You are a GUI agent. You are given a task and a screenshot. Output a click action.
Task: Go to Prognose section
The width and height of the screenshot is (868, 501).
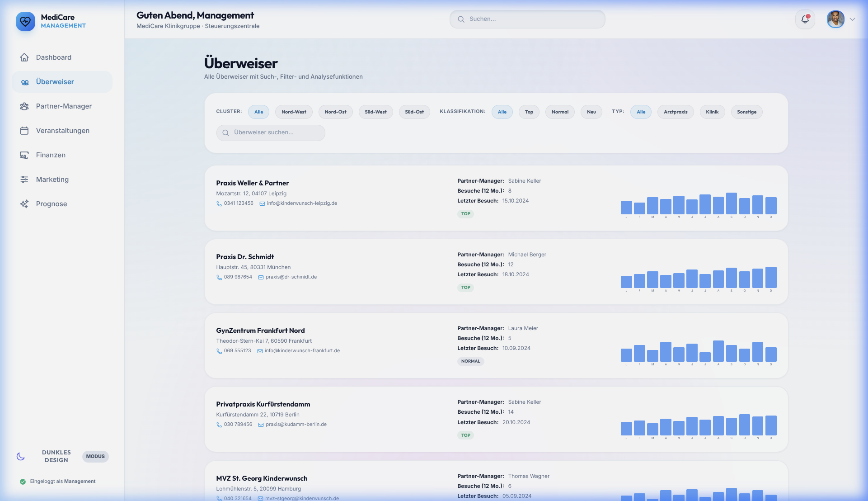click(x=62, y=204)
